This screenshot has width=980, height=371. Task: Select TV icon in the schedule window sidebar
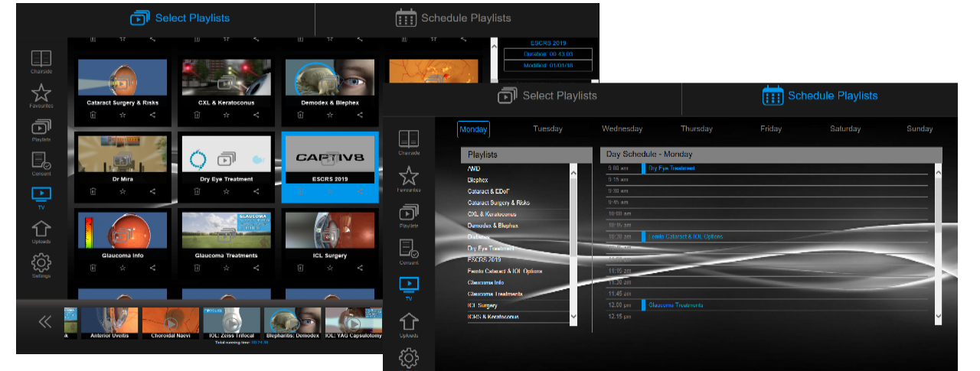point(410,288)
